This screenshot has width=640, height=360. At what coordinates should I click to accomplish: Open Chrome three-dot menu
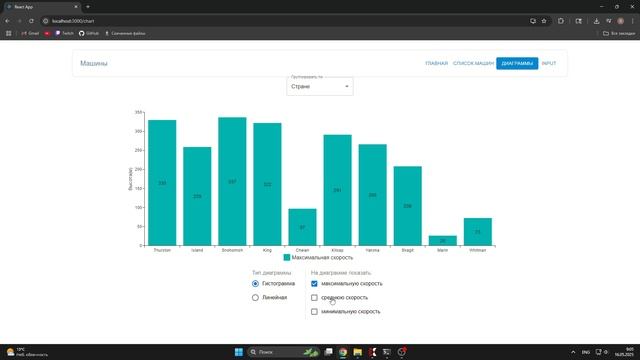633,21
